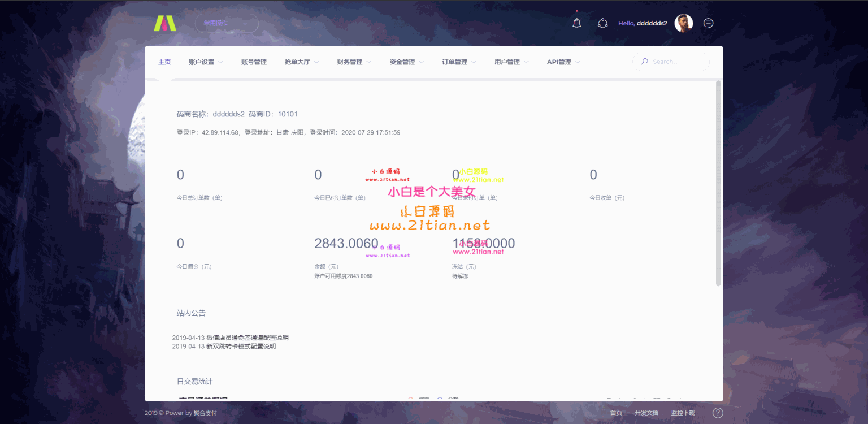Click the 站内公告 section heading
This screenshot has height=424, width=868.
(191, 313)
